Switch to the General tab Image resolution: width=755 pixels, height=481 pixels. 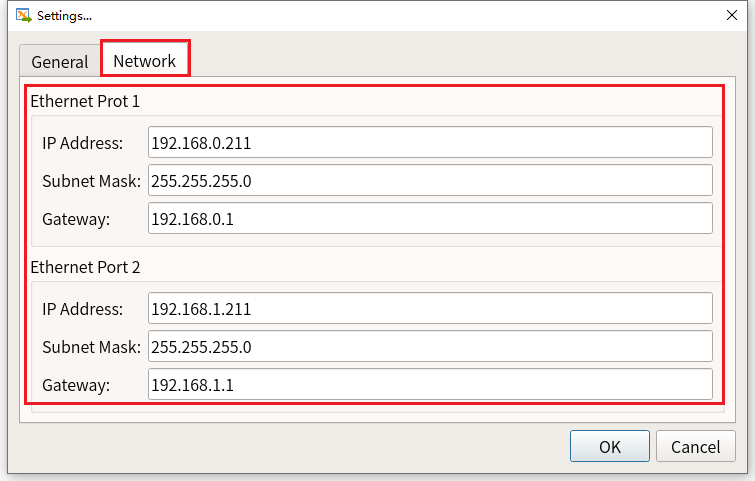click(x=60, y=61)
